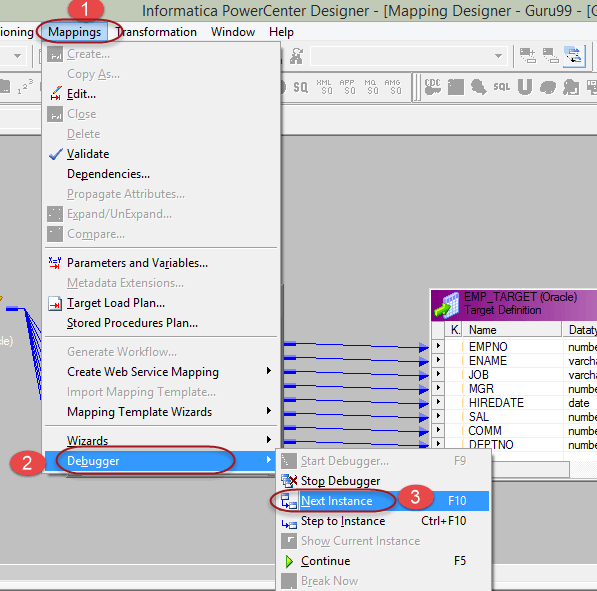
Task: Click the green Continue arrow icon
Action: click(x=289, y=561)
